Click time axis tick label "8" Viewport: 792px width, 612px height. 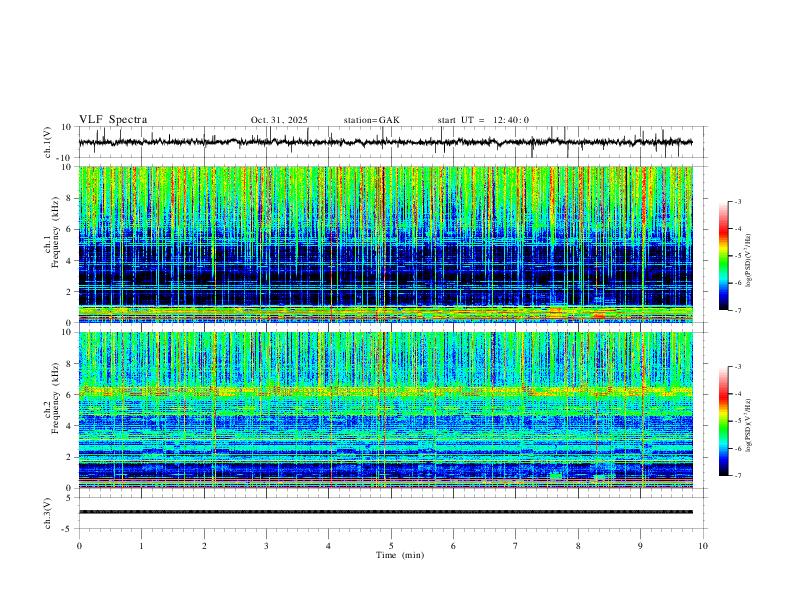(578, 546)
